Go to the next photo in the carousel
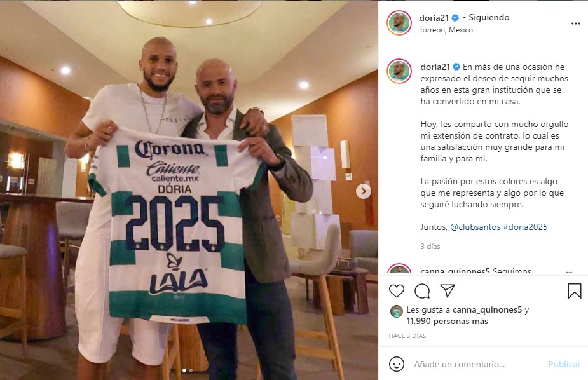 tap(363, 191)
